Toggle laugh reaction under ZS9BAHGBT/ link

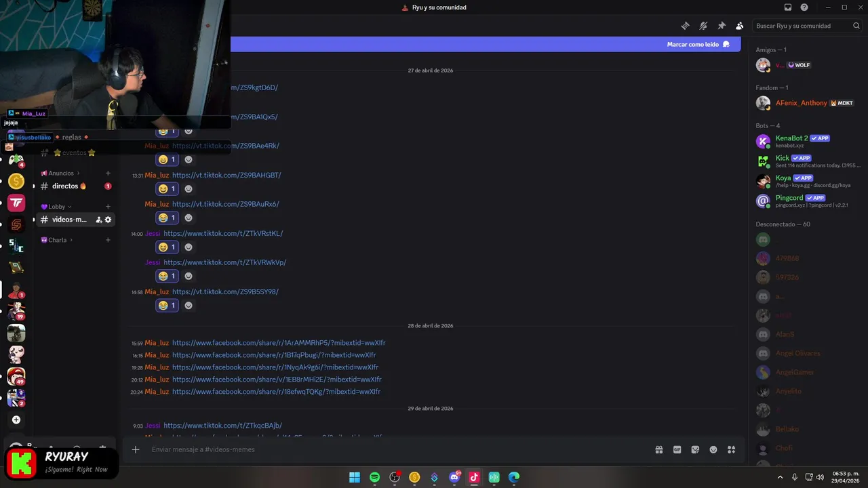tap(167, 188)
